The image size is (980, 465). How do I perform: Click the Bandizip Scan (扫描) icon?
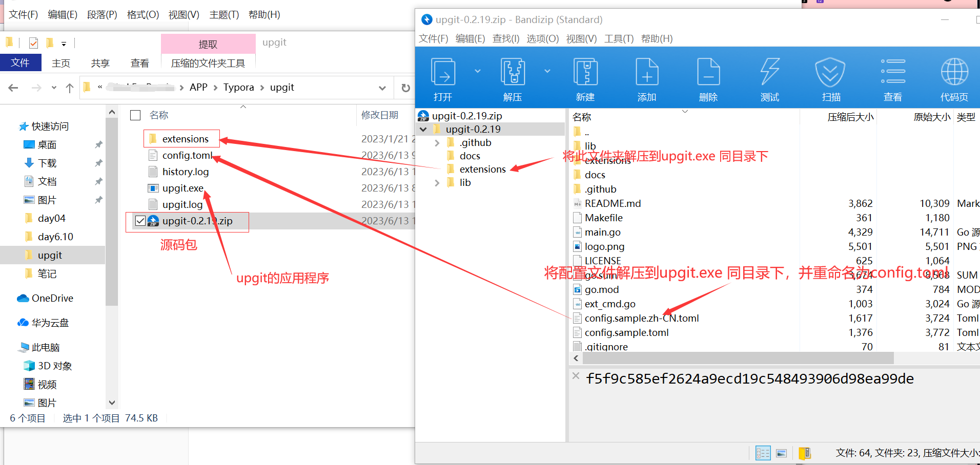(831, 72)
